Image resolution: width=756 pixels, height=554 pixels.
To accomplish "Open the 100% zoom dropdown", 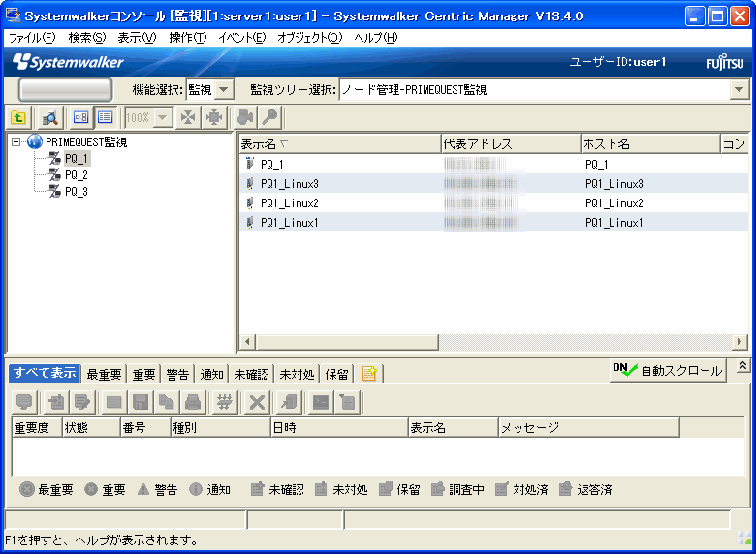I will click(164, 117).
